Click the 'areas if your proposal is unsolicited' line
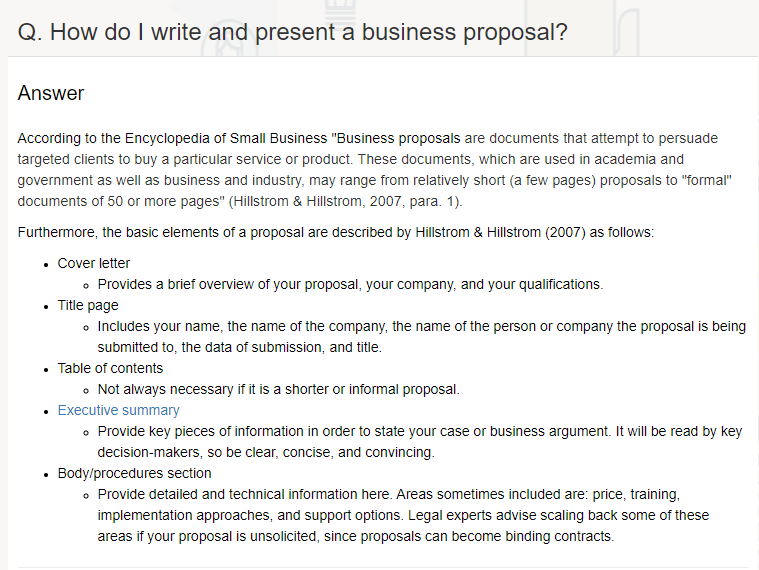Screen dimensions: 759x570 (356, 537)
